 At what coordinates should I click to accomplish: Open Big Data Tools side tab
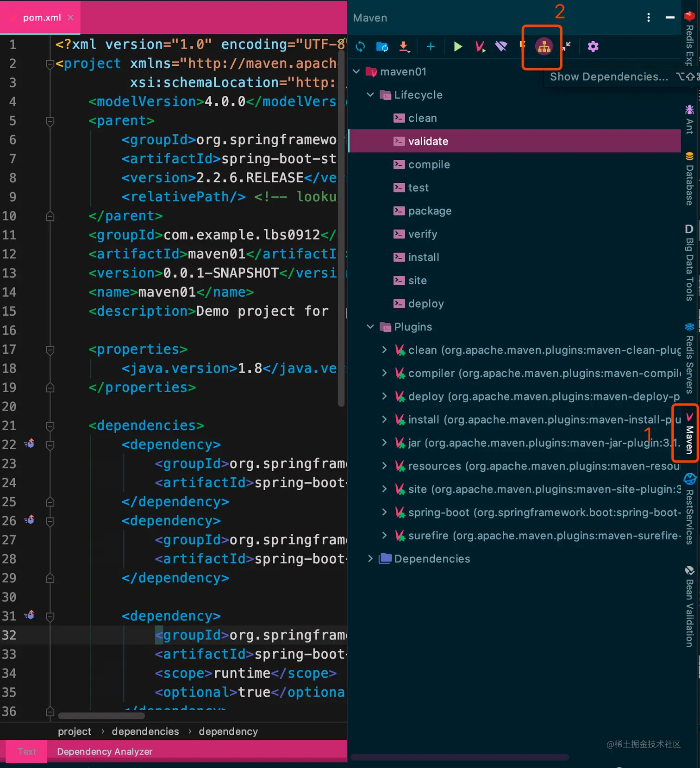click(690, 262)
